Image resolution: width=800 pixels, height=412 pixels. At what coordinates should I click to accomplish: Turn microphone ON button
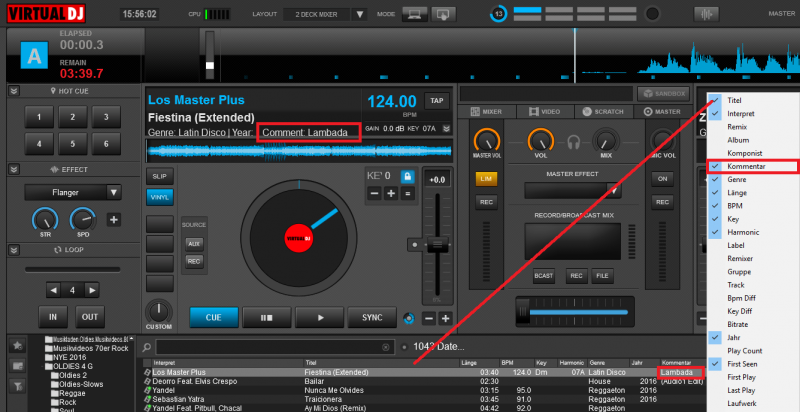coord(662,178)
